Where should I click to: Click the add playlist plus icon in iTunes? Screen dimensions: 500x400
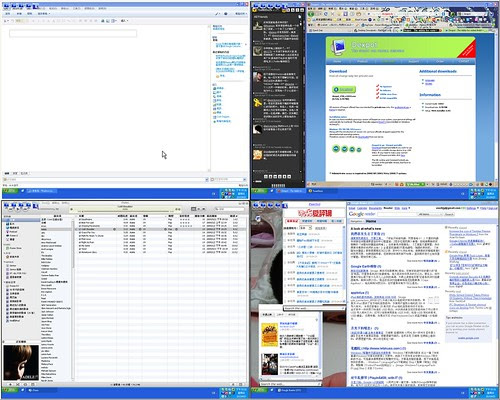point(10,384)
